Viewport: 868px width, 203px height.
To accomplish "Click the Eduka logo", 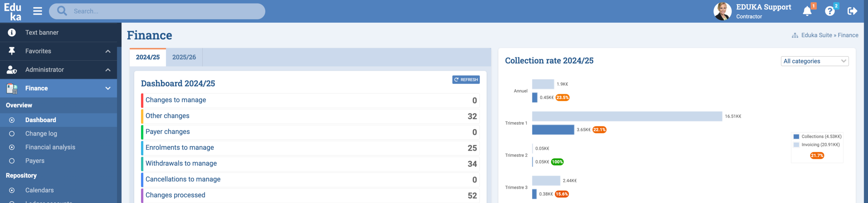I will pyautogui.click(x=13, y=12).
